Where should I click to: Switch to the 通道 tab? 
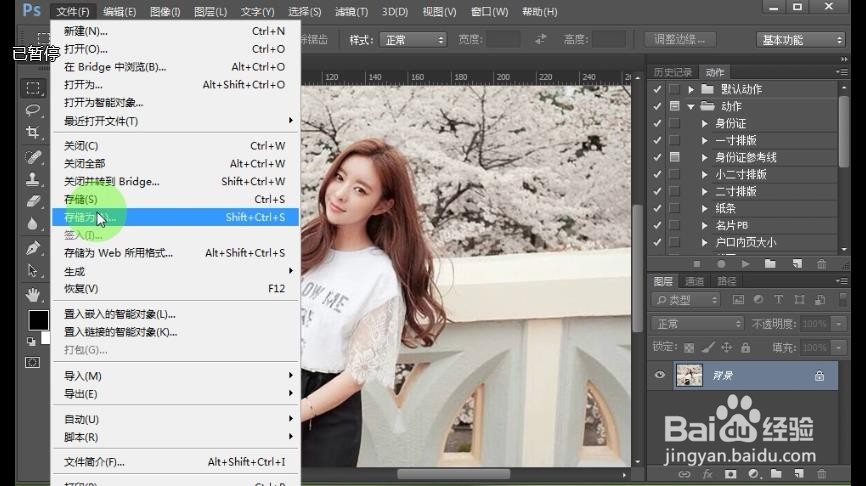click(x=694, y=281)
